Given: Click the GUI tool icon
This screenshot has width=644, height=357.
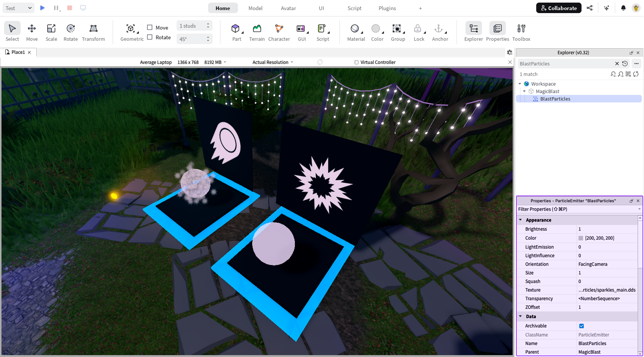Looking at the screenshot, I should tap(300, 28).
